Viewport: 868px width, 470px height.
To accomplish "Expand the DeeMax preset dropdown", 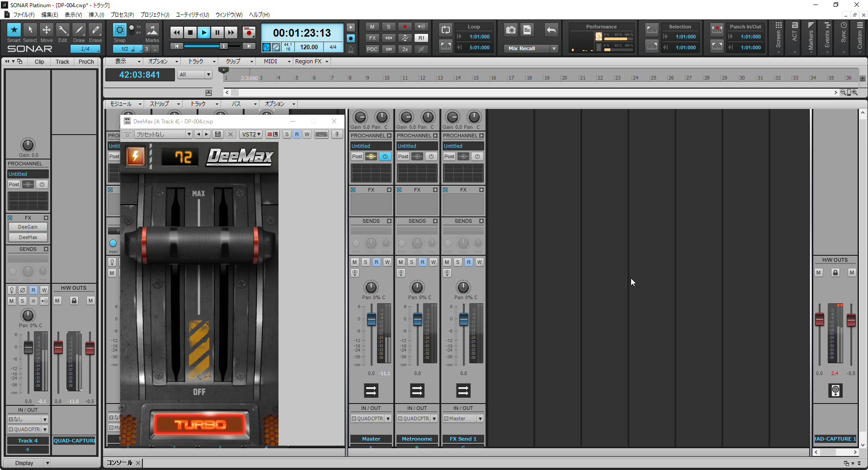I will point(189,134).
